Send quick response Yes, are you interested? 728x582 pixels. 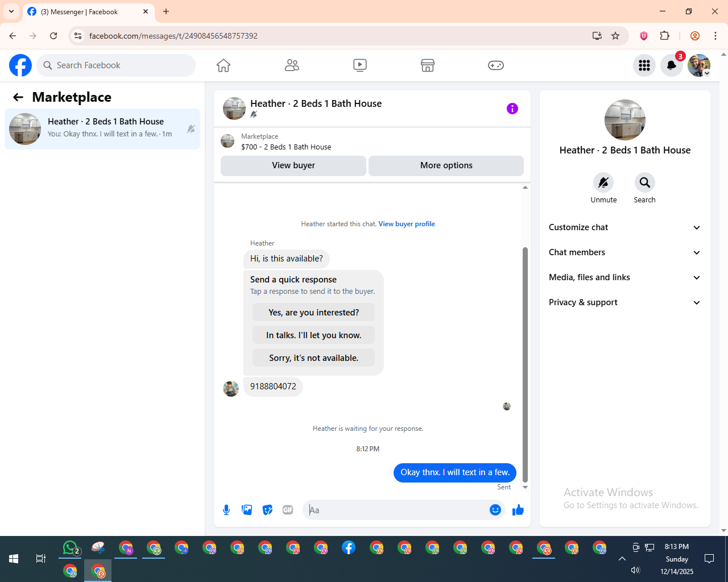tap(314, 313)
